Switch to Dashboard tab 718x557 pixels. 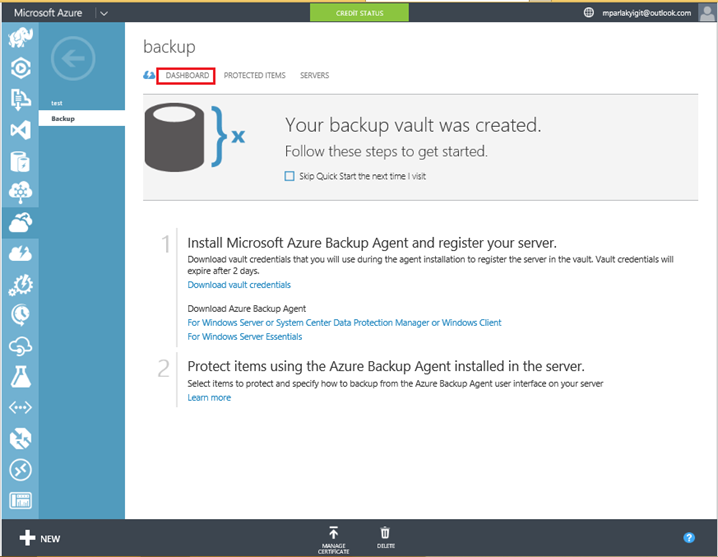[187, 75]
